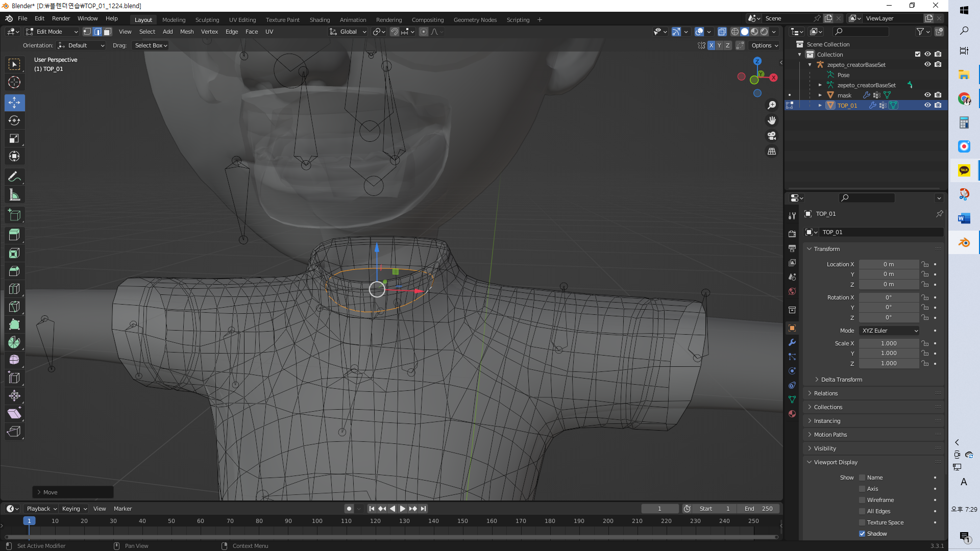
Task: Hide the mask object via eye icon
Action: point(927,95)
